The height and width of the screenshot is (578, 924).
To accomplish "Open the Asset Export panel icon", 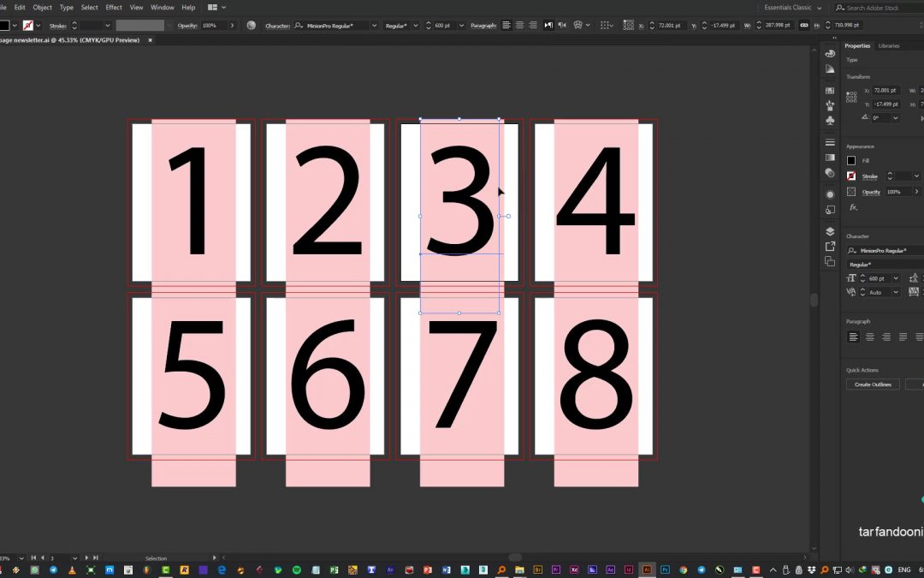I will tap(830, 247).
